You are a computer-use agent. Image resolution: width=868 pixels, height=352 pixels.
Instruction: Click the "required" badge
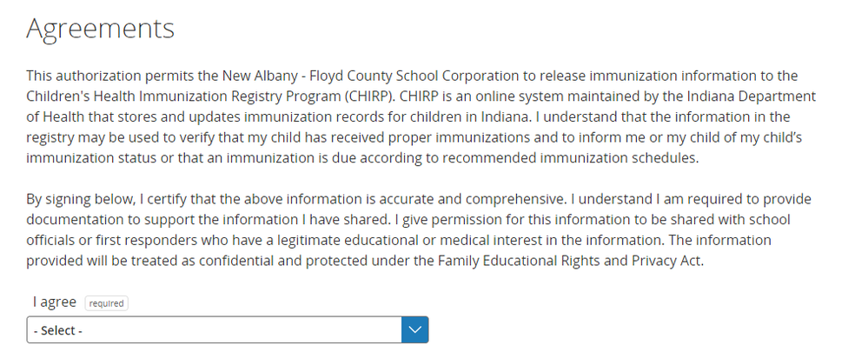(x=106, y=303)
